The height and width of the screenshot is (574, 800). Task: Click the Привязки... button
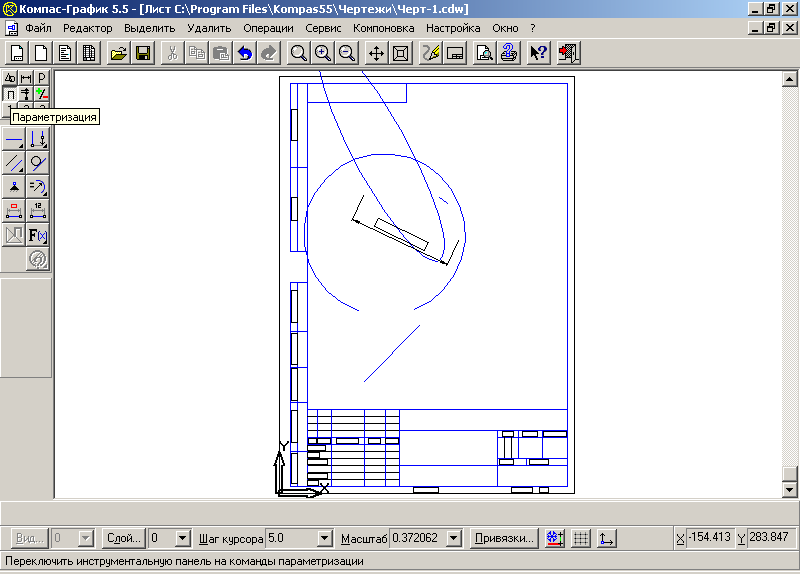pyautogui.click(x=505, y=538)
